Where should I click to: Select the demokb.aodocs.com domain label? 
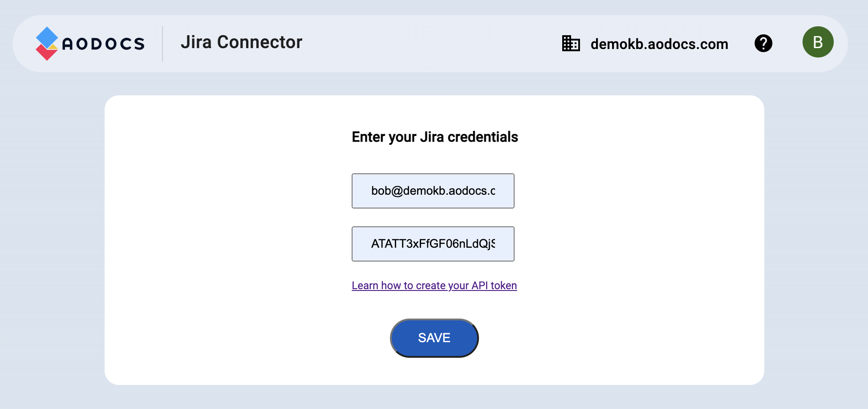(659, 44)
